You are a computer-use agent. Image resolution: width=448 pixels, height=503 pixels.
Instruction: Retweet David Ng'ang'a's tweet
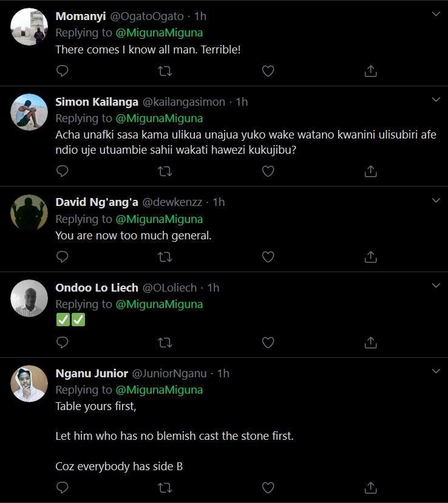[165, 257]
